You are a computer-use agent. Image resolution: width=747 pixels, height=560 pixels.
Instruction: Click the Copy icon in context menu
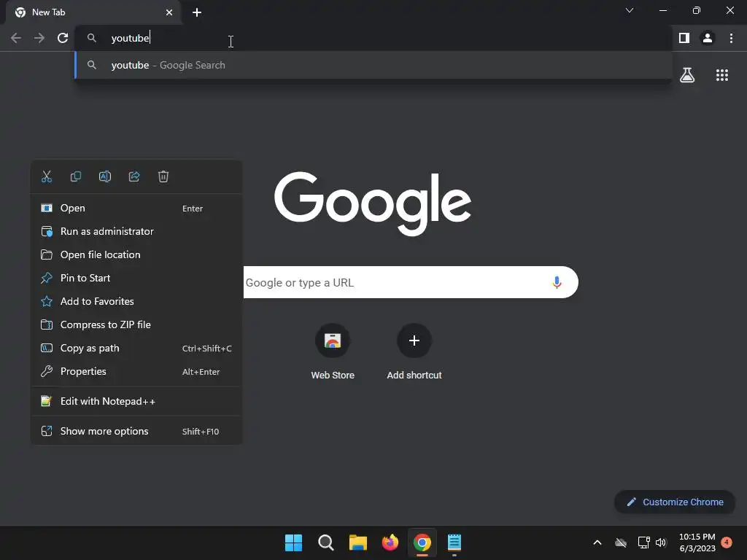(x=76, y=176)
